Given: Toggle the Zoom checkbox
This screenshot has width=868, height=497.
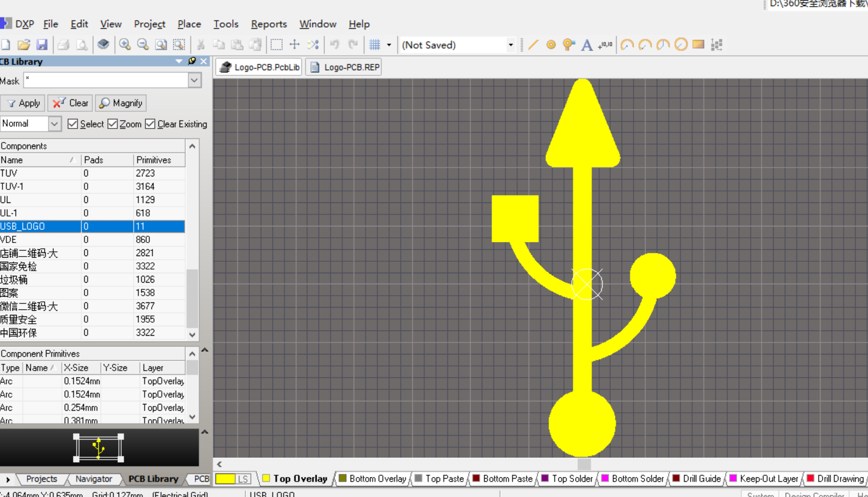Looking at the screenshot, I should [x=113, y=124].
